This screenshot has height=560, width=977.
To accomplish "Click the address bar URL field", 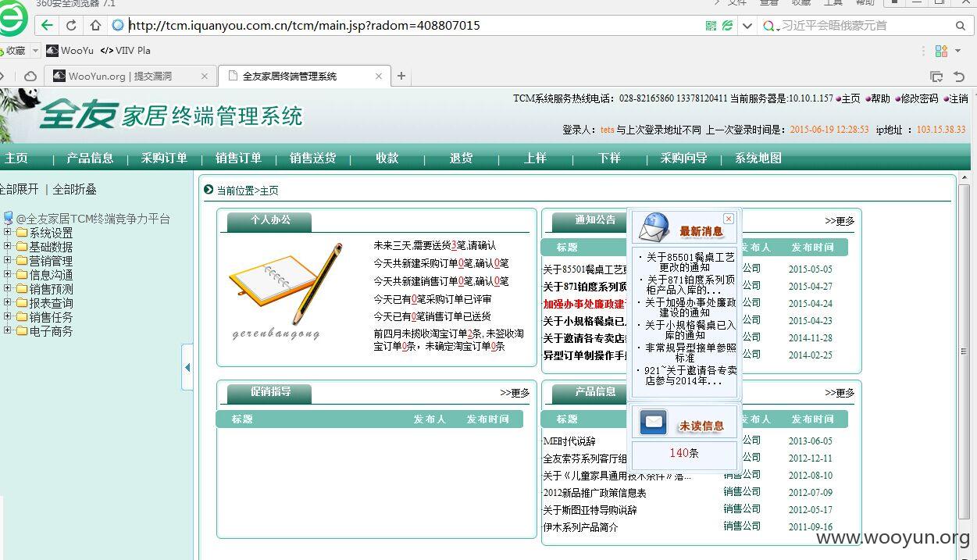I will click(x=414, y=26).
